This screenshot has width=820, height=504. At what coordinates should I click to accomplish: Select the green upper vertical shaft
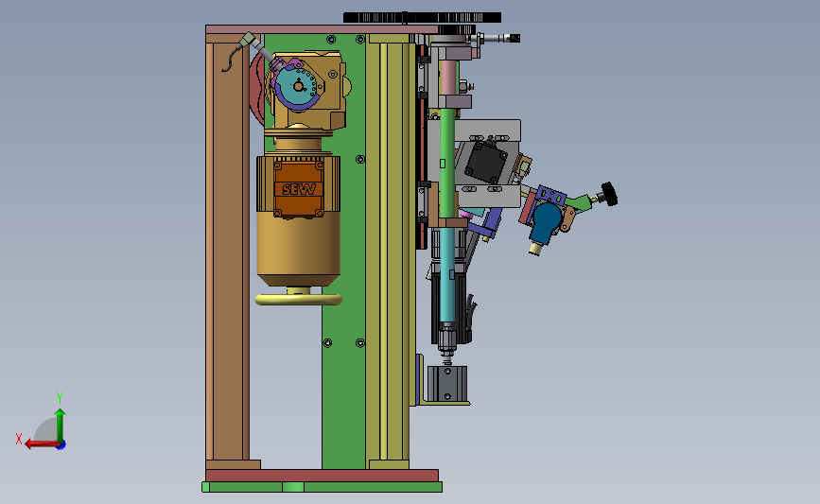[446, 162]
